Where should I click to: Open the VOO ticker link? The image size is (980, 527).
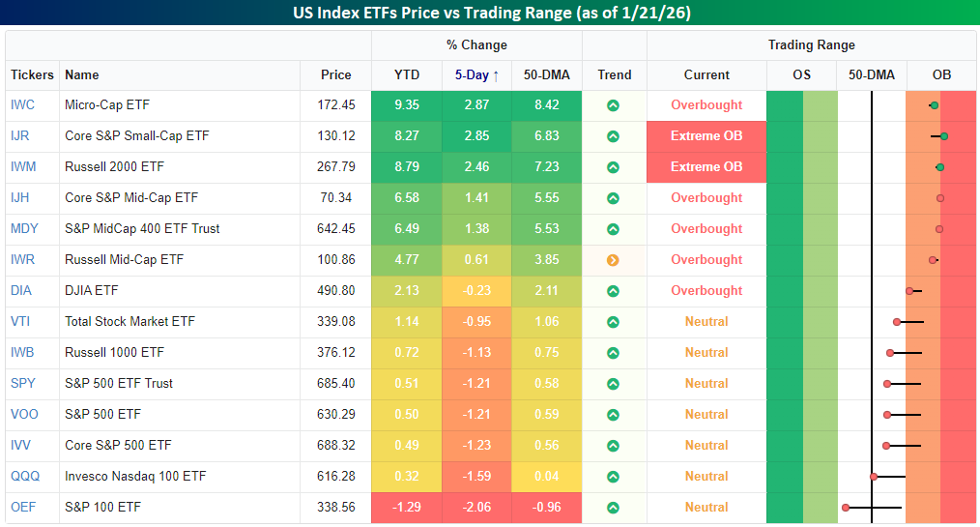pos(23,415)
